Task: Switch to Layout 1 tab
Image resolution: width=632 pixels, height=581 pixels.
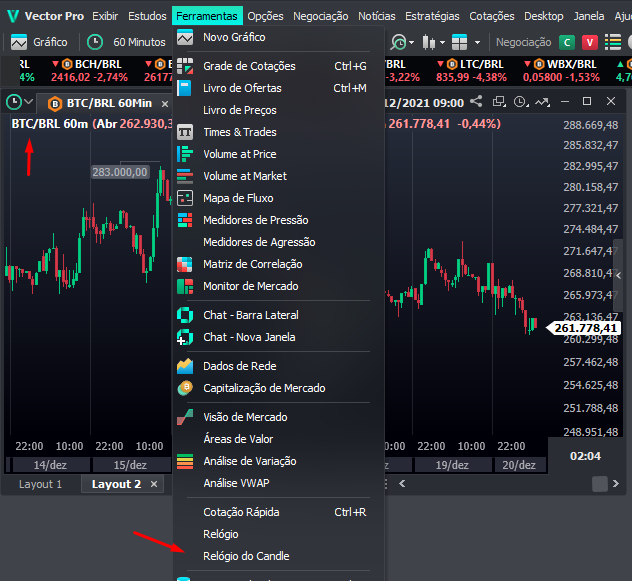Action: tap(40, 484)
